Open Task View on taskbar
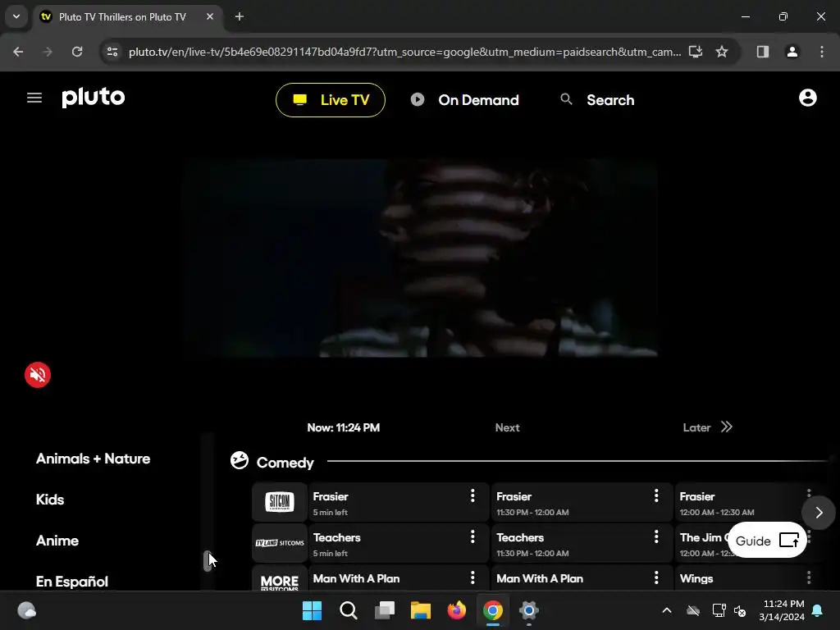This screenshot has height=630, width=840. 385,610
